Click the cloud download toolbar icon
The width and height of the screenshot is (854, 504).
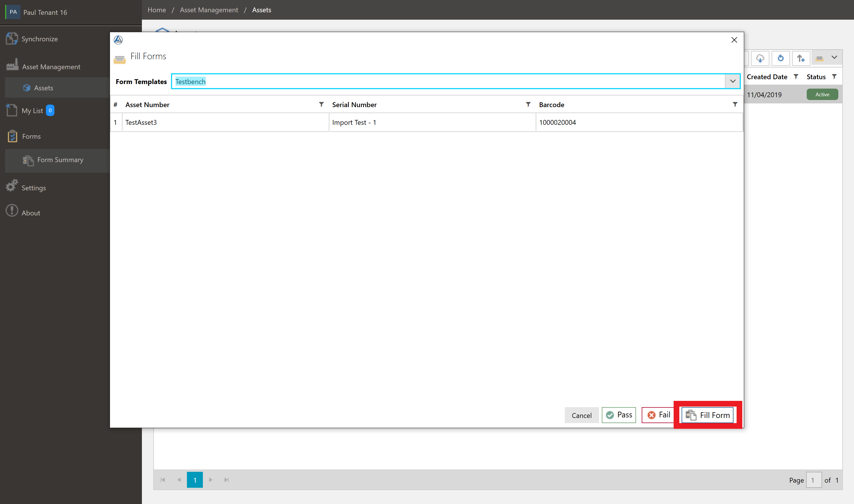(x=760, y=58)
